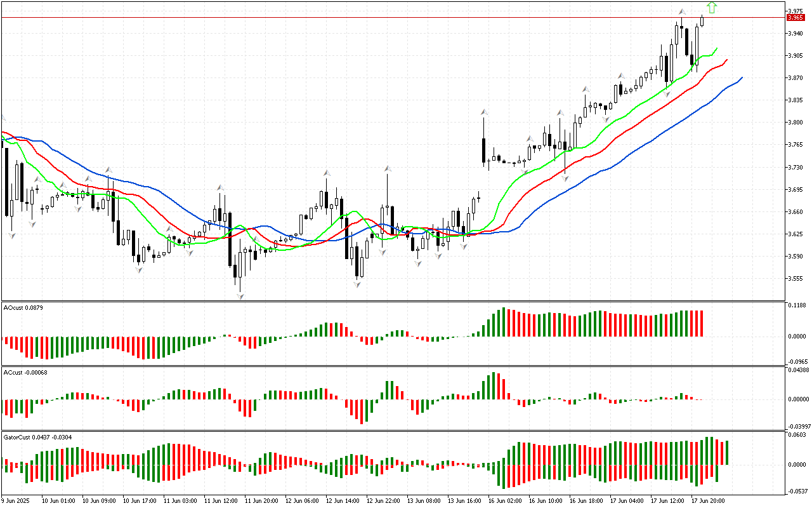The height and width of the screenshot is (508, 812).
Task: Click the last green GatorCust upper bar
Action: [x=726, y=452]
